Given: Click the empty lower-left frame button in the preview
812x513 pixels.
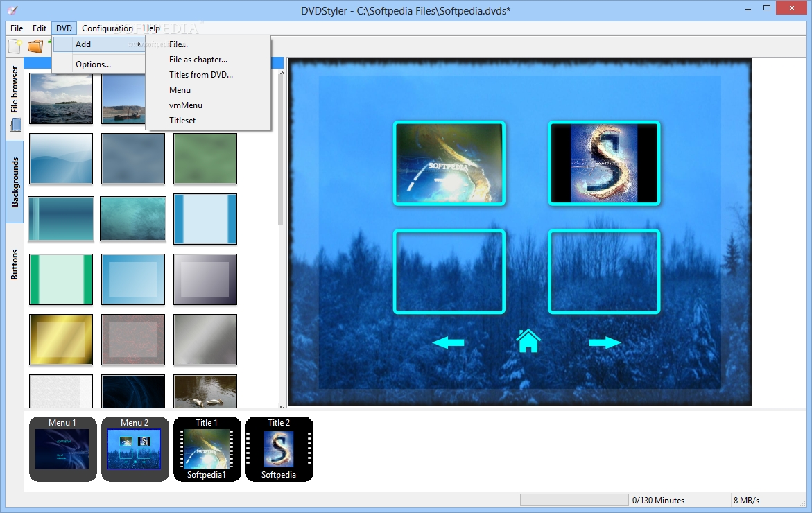Looking at the screenshot, I should tap(449, 272).
